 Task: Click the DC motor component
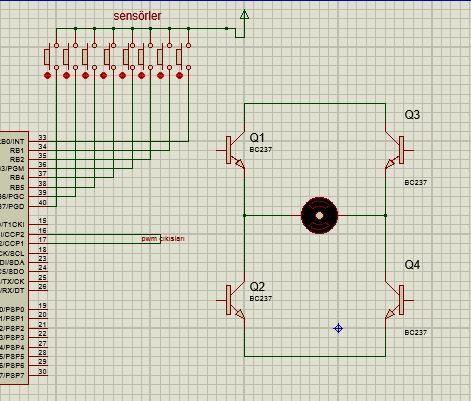tap(319, 216)
